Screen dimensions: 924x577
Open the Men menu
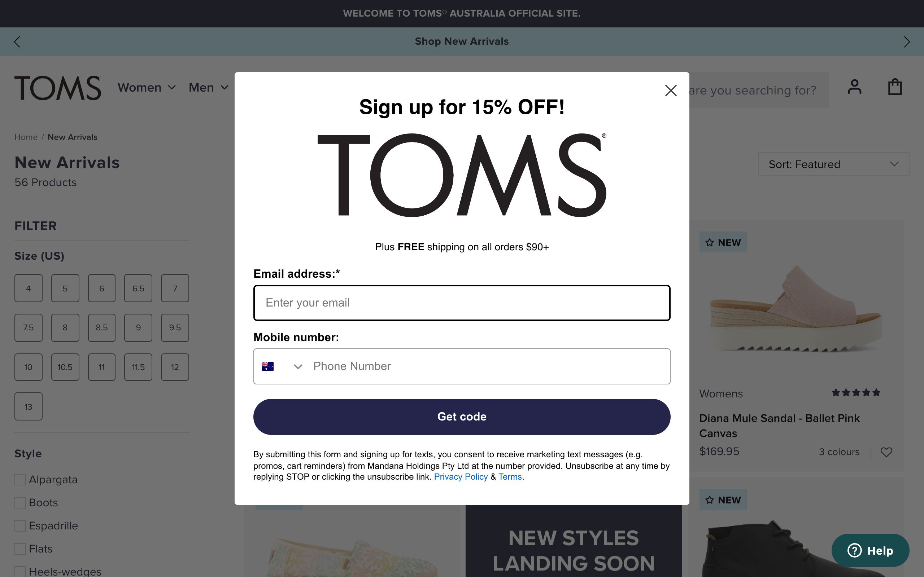tap(208, 87)
